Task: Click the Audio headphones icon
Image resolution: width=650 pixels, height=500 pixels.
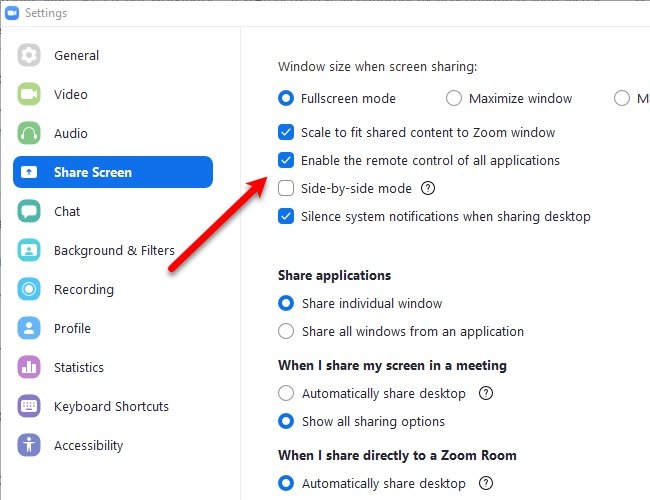Action: pos(29,134)
